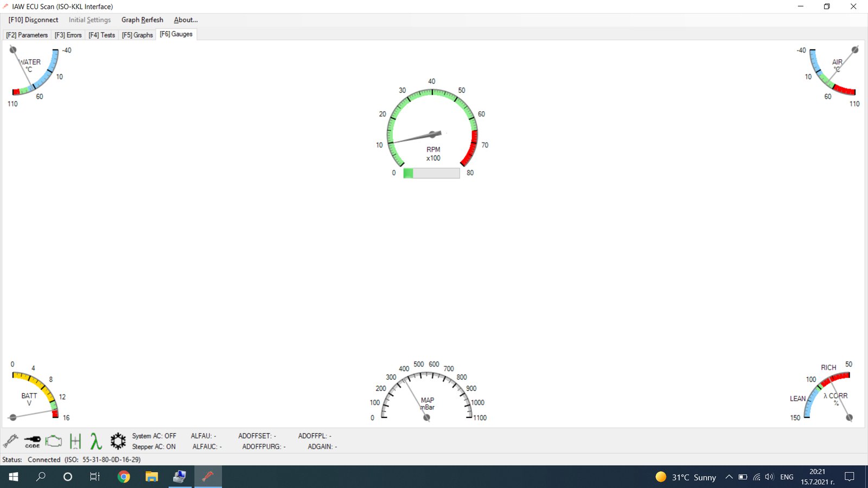Open Chrome from the taskbar
The width and height of the screenshot is (868, 488).
124,477
